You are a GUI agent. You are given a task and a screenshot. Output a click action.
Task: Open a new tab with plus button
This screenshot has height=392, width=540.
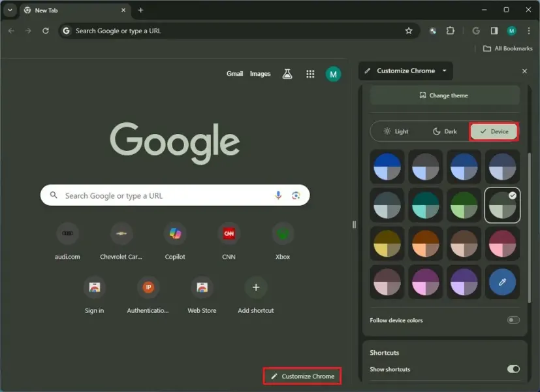140,10
